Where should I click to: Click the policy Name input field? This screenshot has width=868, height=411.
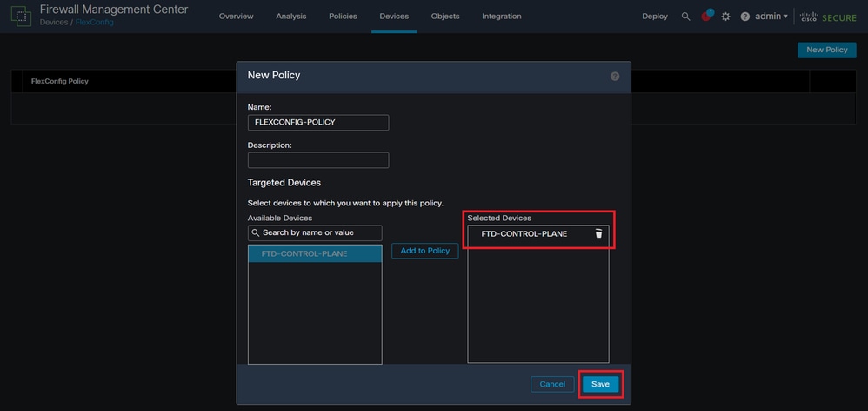[x=318, y=123]
